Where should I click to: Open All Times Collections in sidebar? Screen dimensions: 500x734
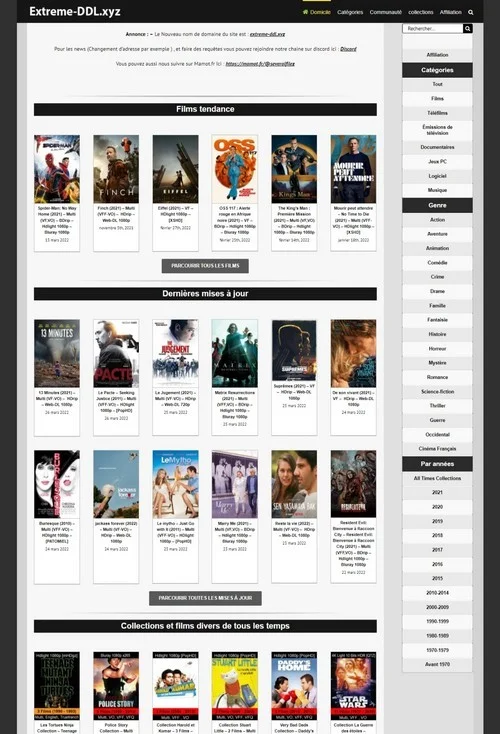coord(437,478)
